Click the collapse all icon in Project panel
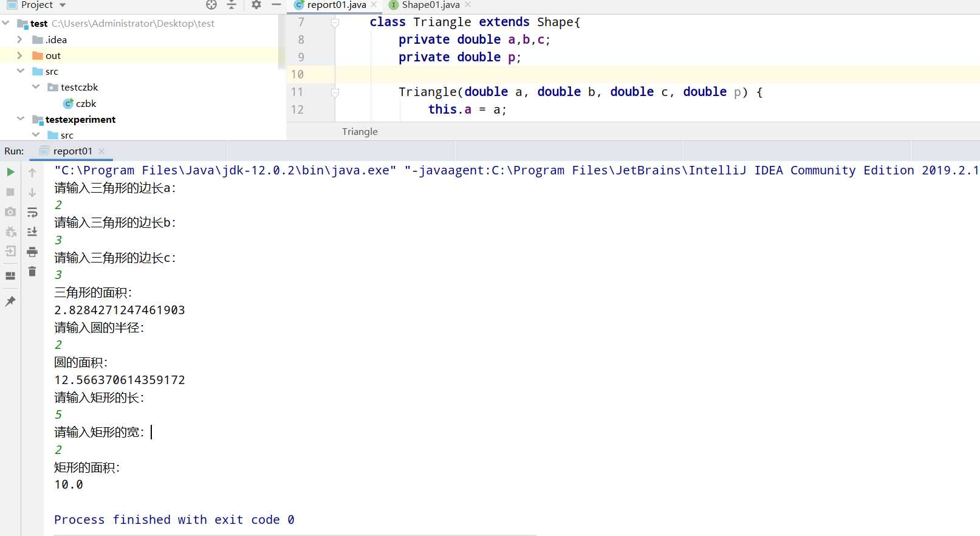Image resolution: width=980 pixels, height=536 pixels. [x=231, y=5]
